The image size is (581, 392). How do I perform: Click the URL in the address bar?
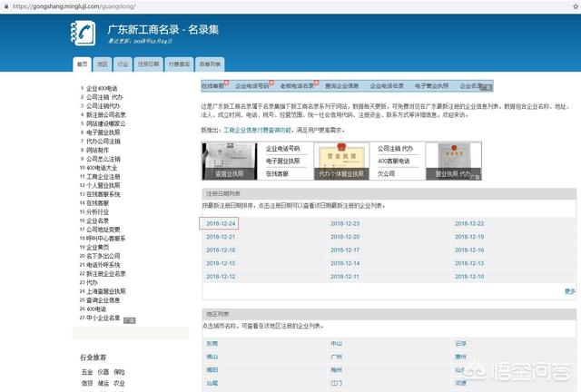click(74, 6)
